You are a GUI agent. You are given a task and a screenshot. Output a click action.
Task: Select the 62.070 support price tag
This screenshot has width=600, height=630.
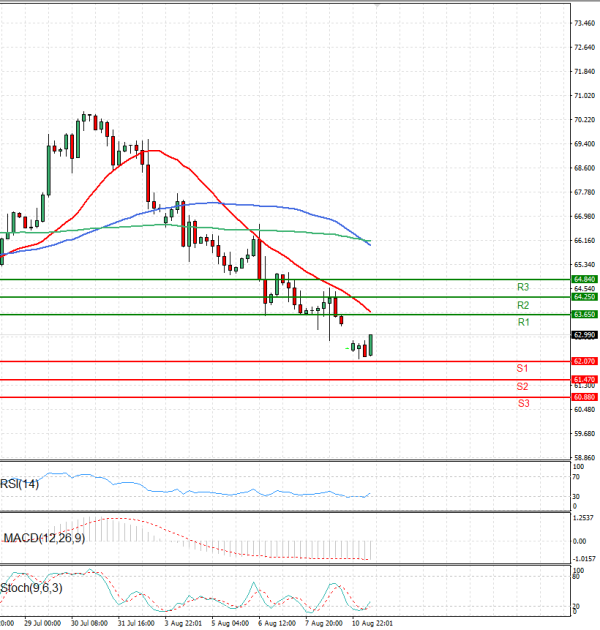point(584,361)
